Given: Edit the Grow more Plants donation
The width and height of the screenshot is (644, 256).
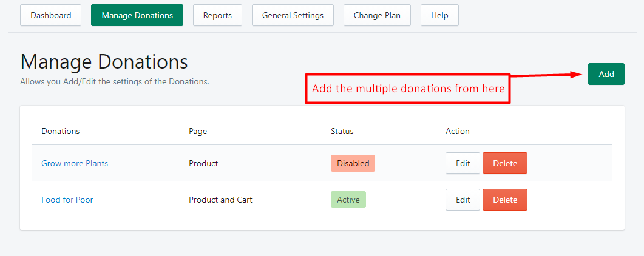Looking at the screenshot, I should coord(463,163).
